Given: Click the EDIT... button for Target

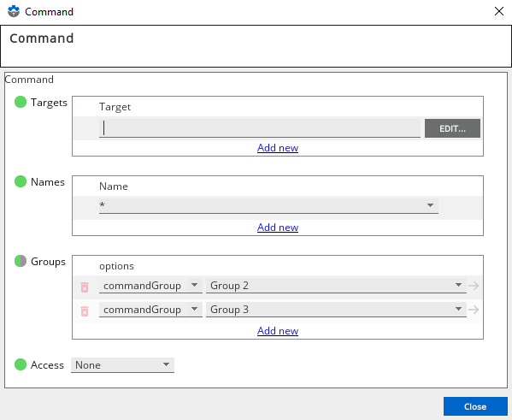Looking at the screenshot, I should pos(452,128).
